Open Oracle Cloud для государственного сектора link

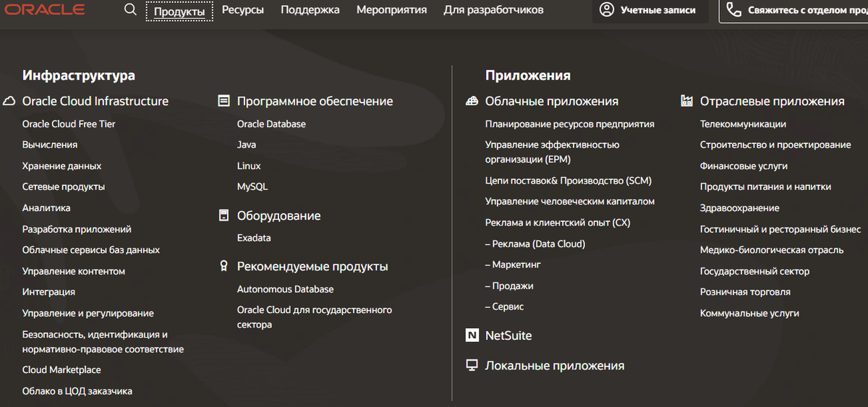(x=315, y=317)
